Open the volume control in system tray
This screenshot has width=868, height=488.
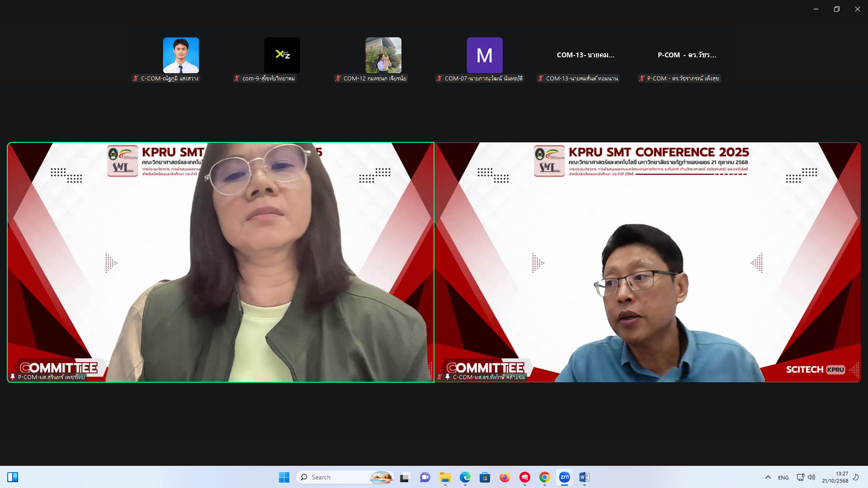click(x=811, y=477)
